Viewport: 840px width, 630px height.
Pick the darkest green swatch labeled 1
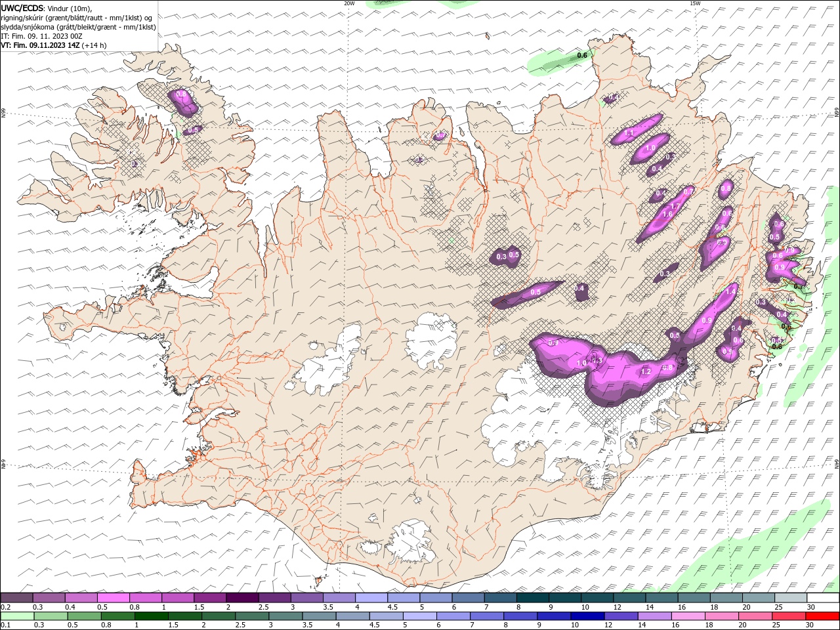[x=151, y=616]
